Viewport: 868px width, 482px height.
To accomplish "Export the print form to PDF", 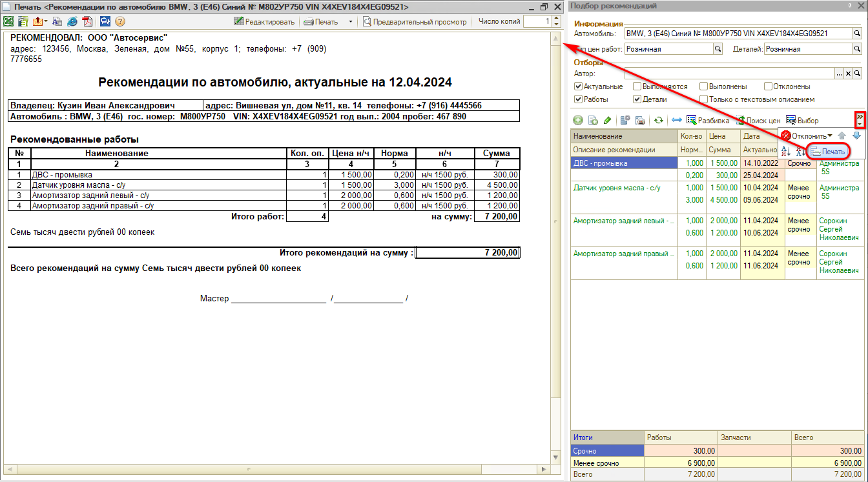I will (x=87, y=21).
